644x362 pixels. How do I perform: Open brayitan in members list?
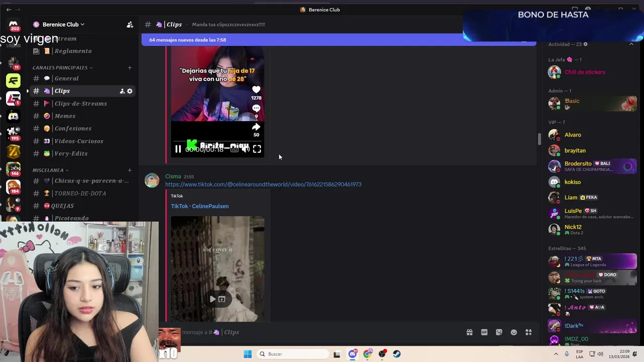pyautogui.click(x=591, y=150)
